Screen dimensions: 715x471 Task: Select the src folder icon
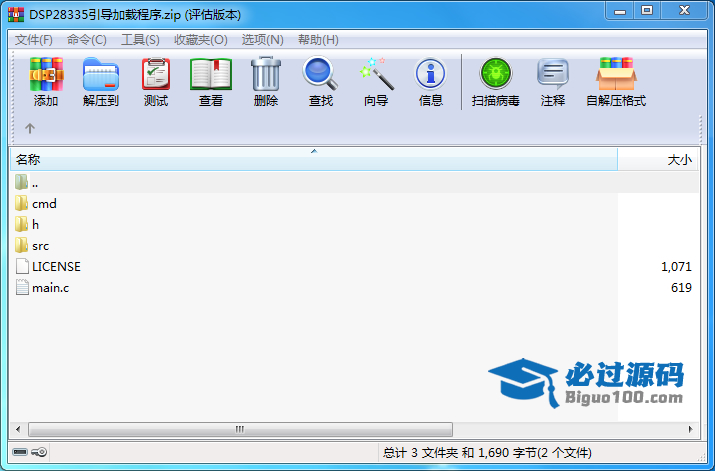click(x=21, y=245)
